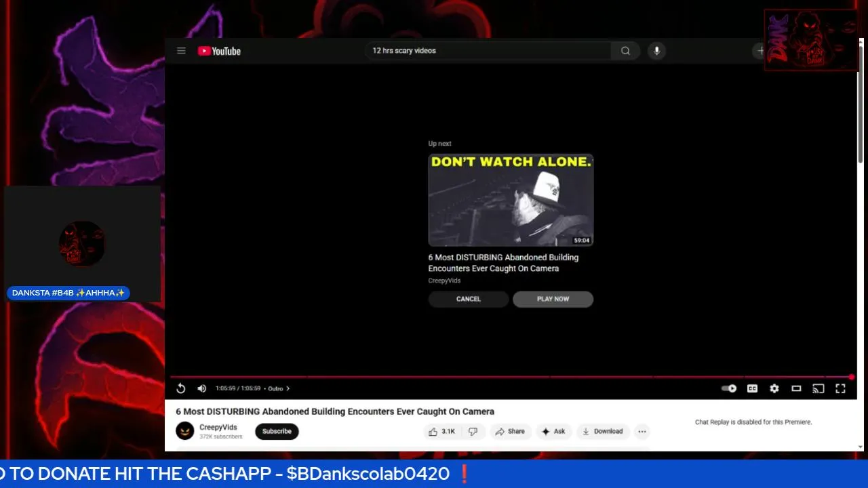Subscribe to CreepyVids channel

click(277, 431)
